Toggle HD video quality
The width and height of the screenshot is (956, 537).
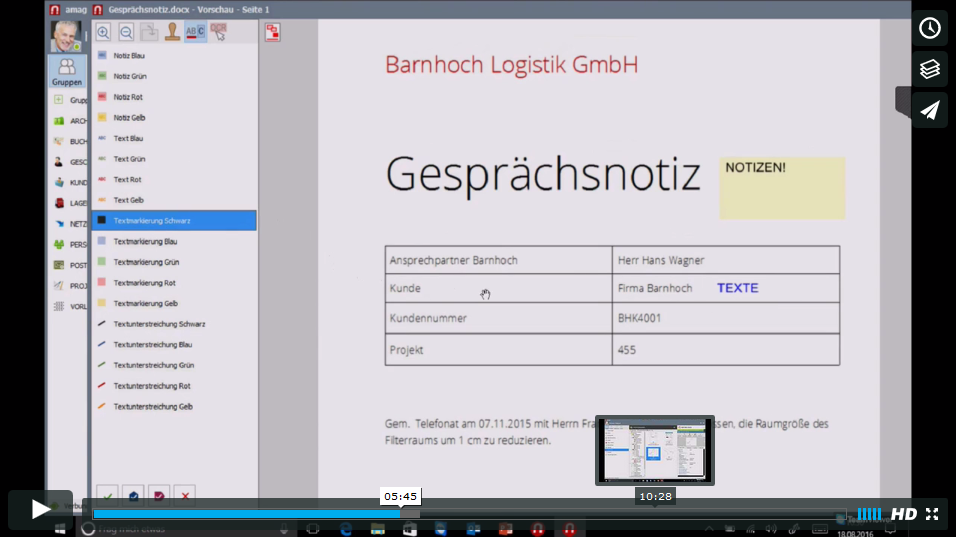click(x=904, y=514)
